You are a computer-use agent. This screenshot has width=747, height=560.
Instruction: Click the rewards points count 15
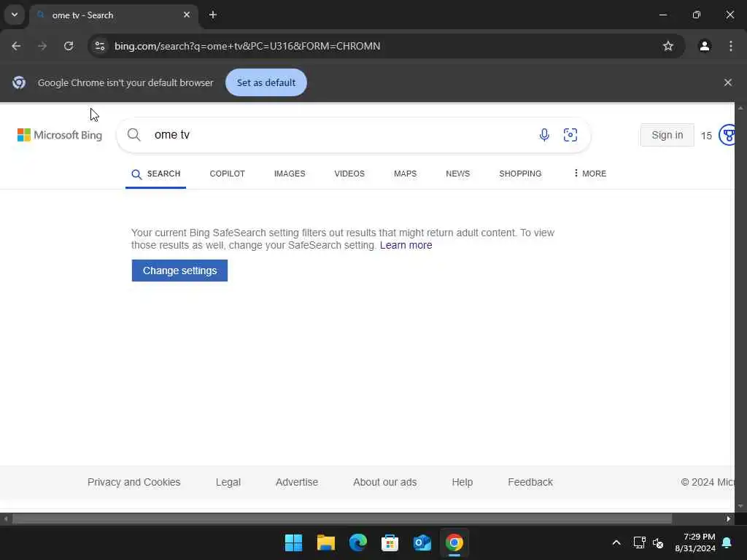(706, 136)
